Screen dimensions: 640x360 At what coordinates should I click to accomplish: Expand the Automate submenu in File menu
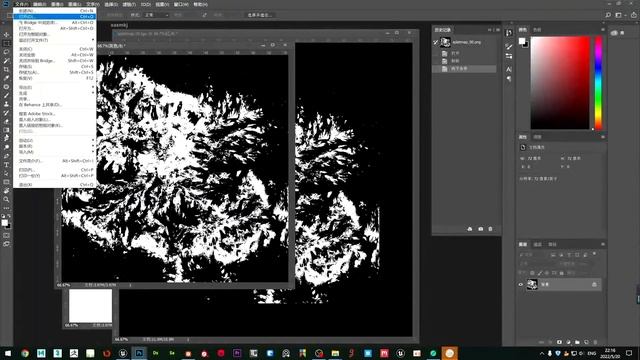(x=54, y=140)
